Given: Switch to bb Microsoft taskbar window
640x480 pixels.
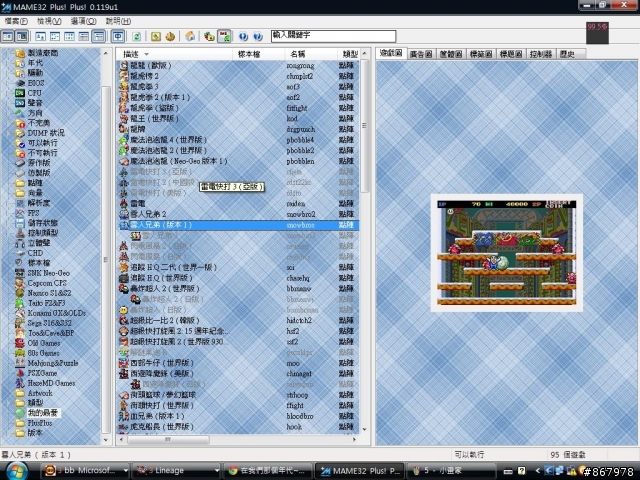Looking at the screenshot, I should click(x=86, y=471).
